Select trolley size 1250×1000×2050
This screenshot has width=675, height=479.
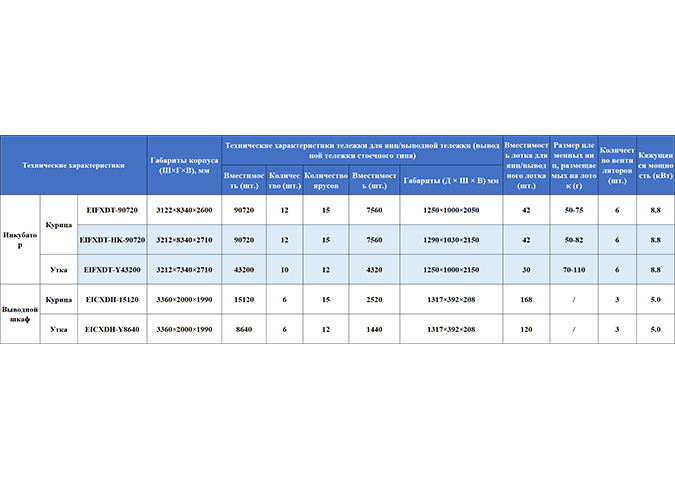point(451,210)
